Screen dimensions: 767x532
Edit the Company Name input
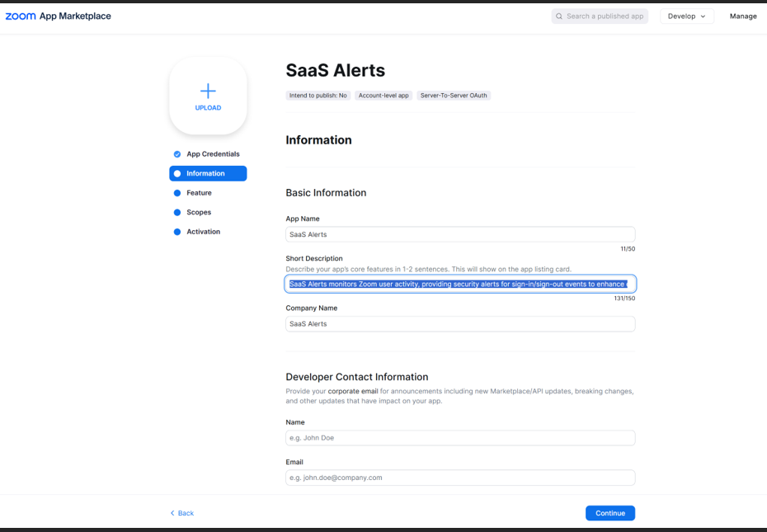pyautogui.click(x=460, y=324)
